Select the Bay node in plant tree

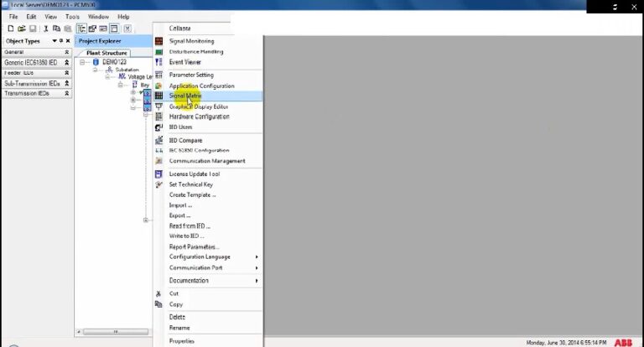(145, 85)
